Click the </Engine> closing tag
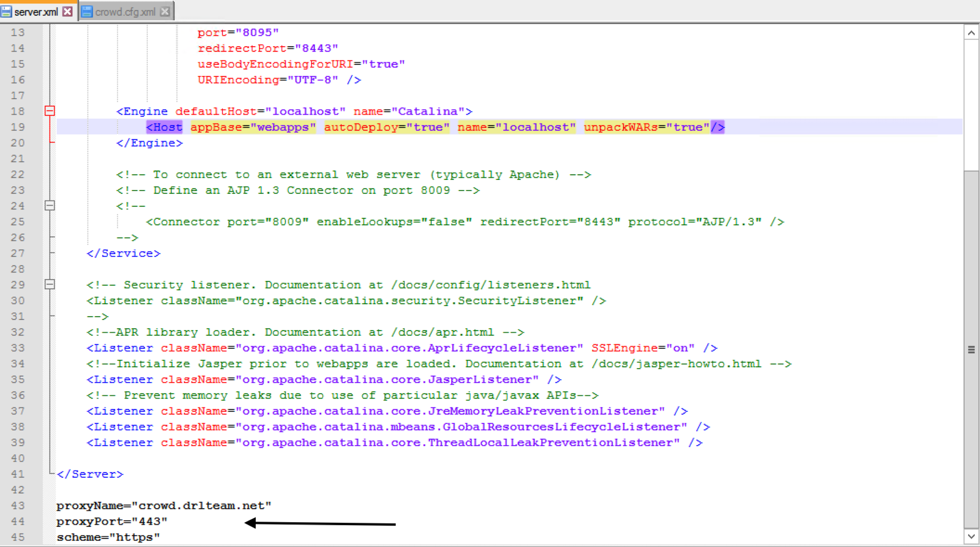Screen dimensions: 980x547 149,143
